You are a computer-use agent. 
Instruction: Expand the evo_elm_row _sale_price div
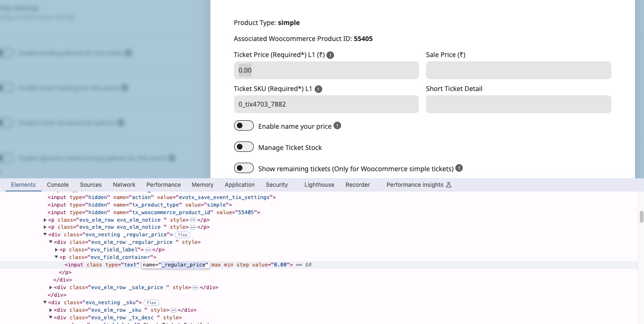point(51,287)
